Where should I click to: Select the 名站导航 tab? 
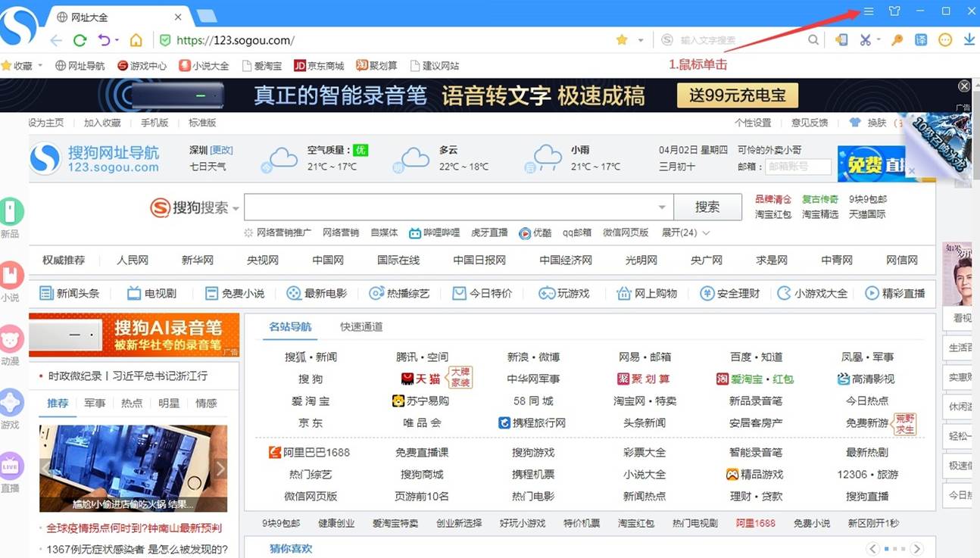pos(290,326)
